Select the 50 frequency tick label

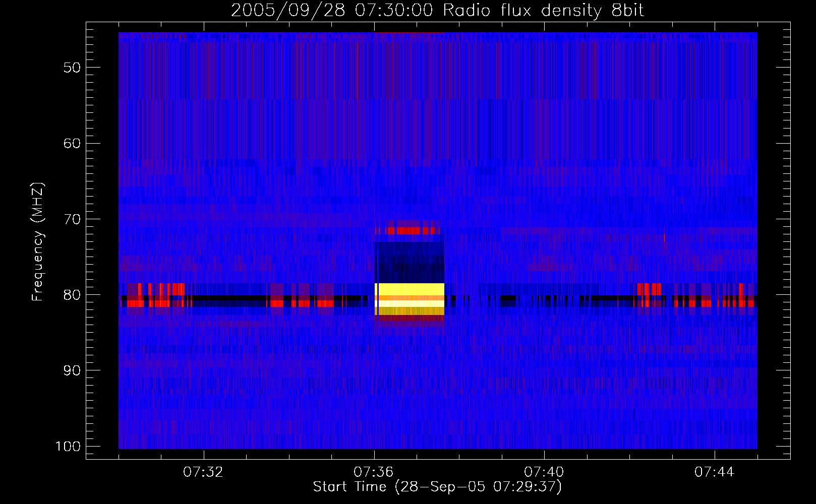[72, 68]
